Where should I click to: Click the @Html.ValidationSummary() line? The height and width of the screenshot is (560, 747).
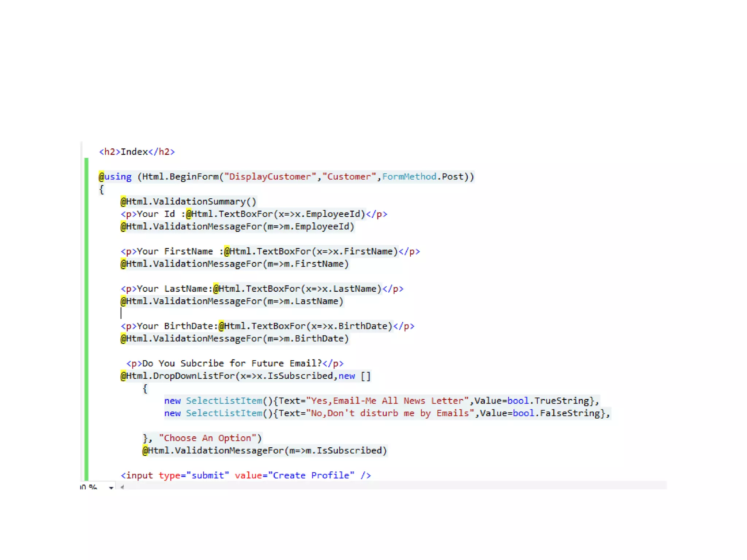[189, 202]
